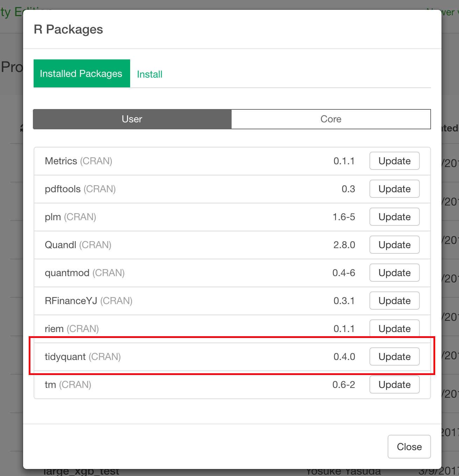The height and width of the screenshot is (476, 459).
Task: Update the quantmod package
Action: (x=394, y=273)
